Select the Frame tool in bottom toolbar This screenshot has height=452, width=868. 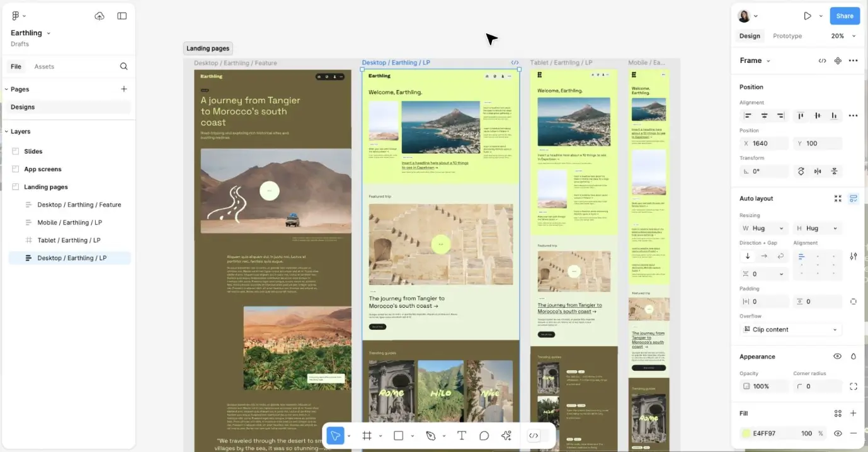367,436
